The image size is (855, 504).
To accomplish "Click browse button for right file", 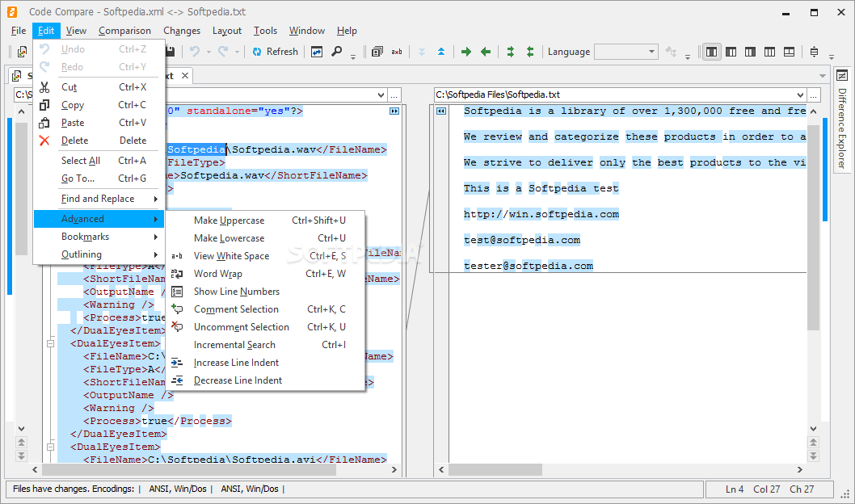I will click(x=814, y=94).
